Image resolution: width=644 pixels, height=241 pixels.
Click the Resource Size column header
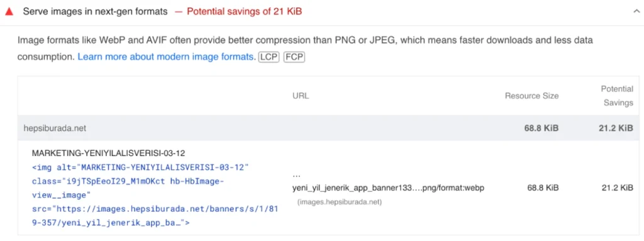[x=531, y=96]
